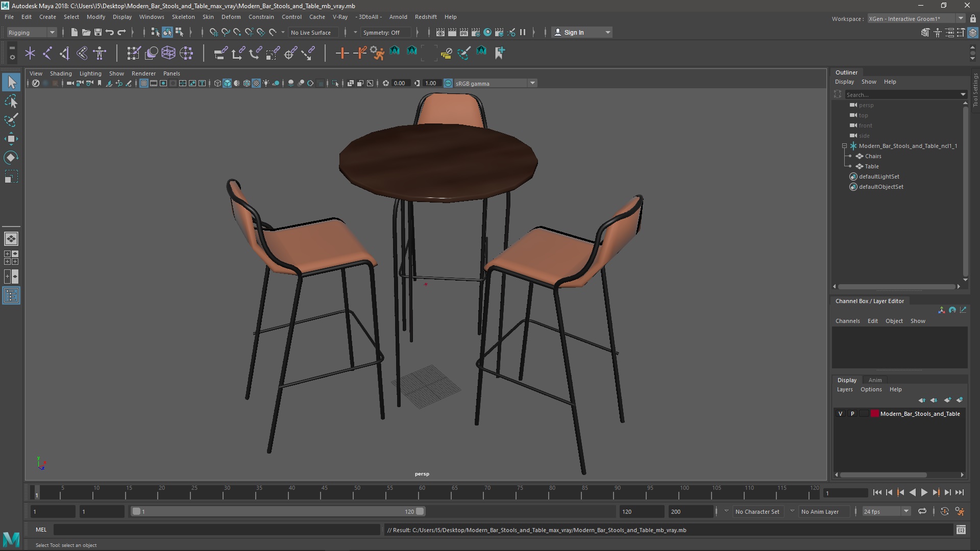Go to end of playback range
980x551 pixels.
(959, 492)
